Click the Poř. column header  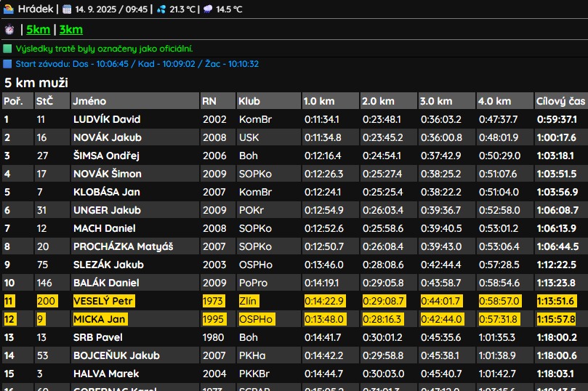click(x=14, y=101)
